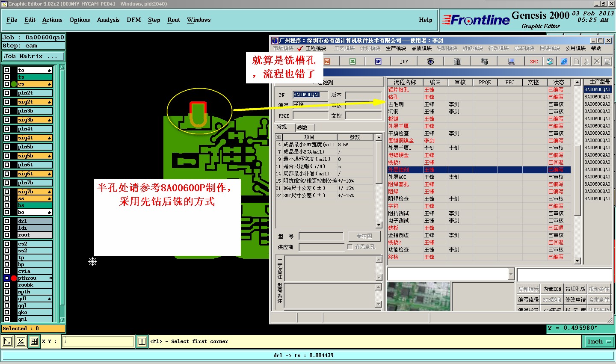Viewport: 616px width, 364px height.
Task: Click the 修改申请 button
Action: 575,299
